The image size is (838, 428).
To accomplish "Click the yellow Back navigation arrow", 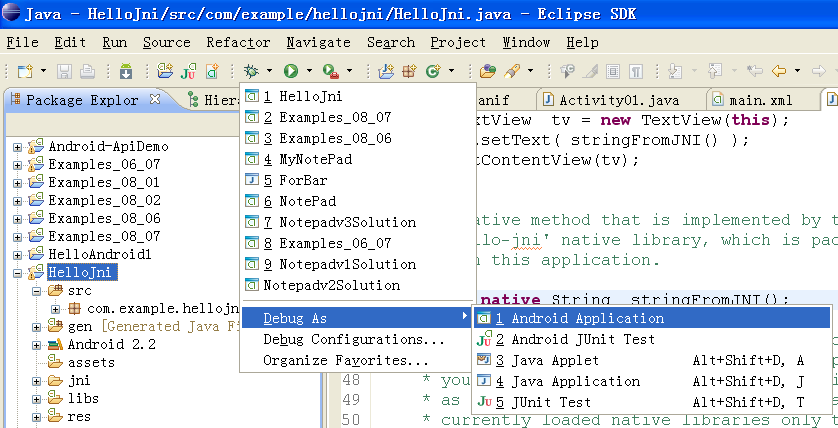I will click(x=779, y=71).
